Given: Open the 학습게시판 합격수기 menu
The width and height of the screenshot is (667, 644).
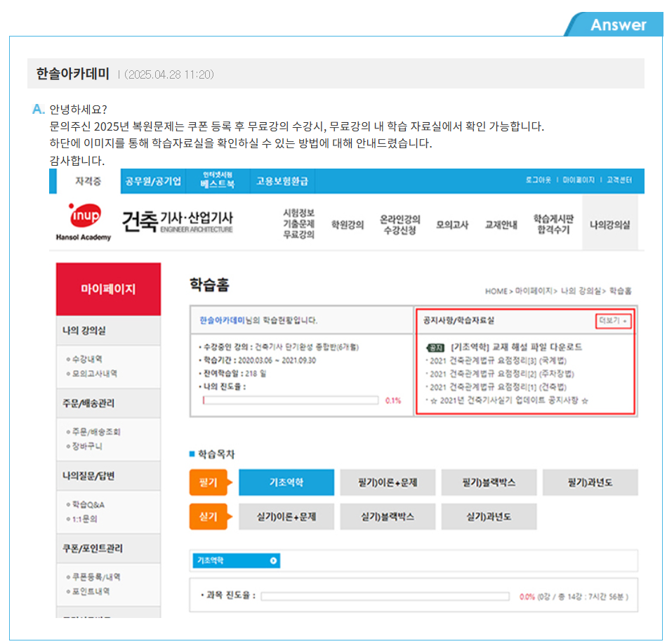Looking at the screenshot, I should pyautogui.click(x=553, y=224).
